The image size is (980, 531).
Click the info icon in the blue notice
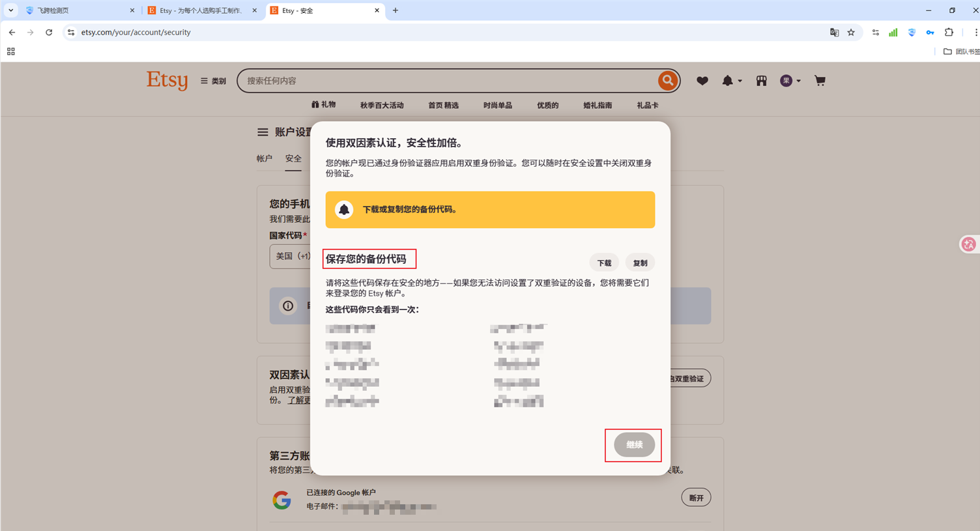[x=288, y=306]
